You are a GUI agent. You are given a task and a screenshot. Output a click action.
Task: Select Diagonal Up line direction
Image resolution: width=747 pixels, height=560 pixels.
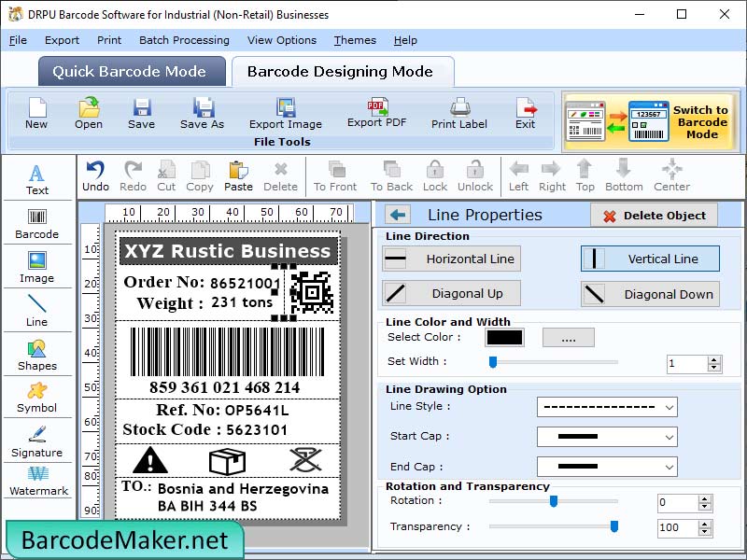click(451, 293)
